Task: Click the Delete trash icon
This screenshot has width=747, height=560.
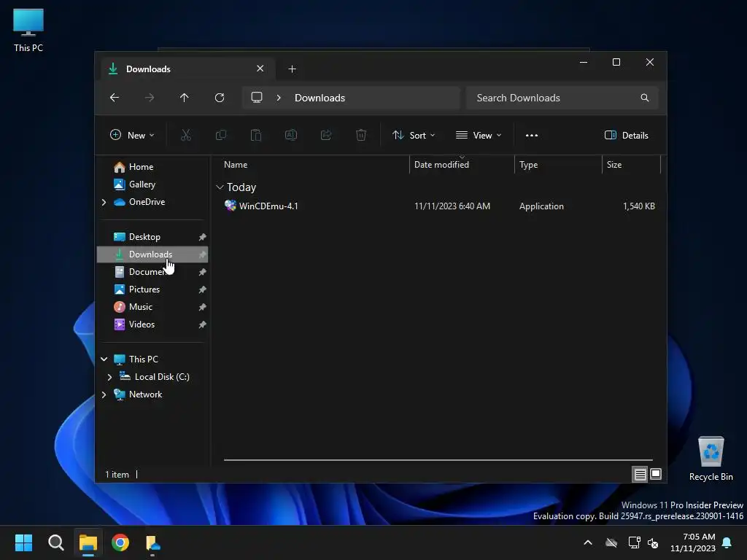Action: (x=361, y=135)
